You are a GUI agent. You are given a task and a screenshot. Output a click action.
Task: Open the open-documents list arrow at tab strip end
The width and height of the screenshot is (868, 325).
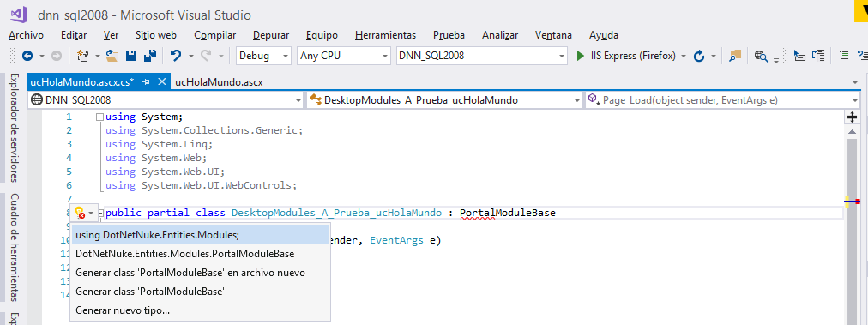[855, 82]
